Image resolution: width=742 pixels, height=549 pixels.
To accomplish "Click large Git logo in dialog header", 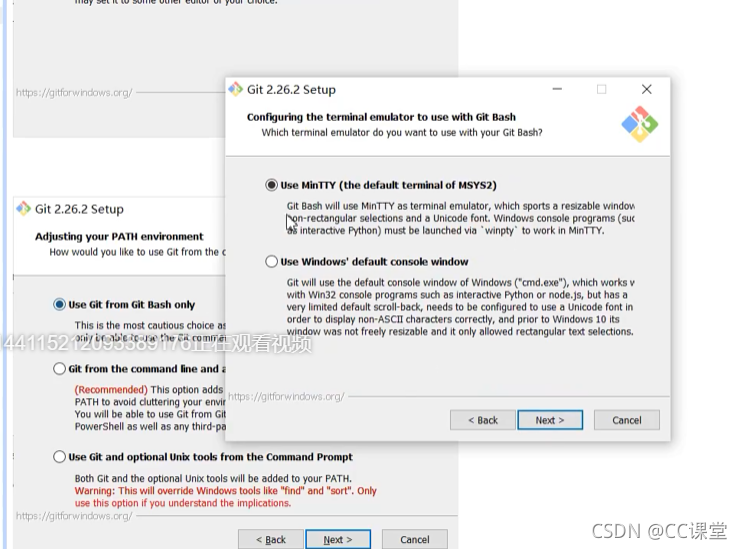I will click(639, 124).
